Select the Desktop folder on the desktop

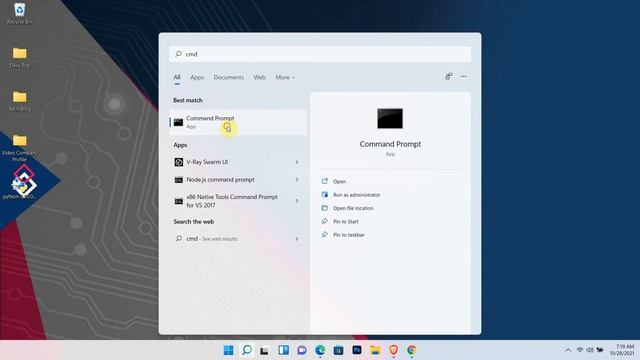(19, 58)
